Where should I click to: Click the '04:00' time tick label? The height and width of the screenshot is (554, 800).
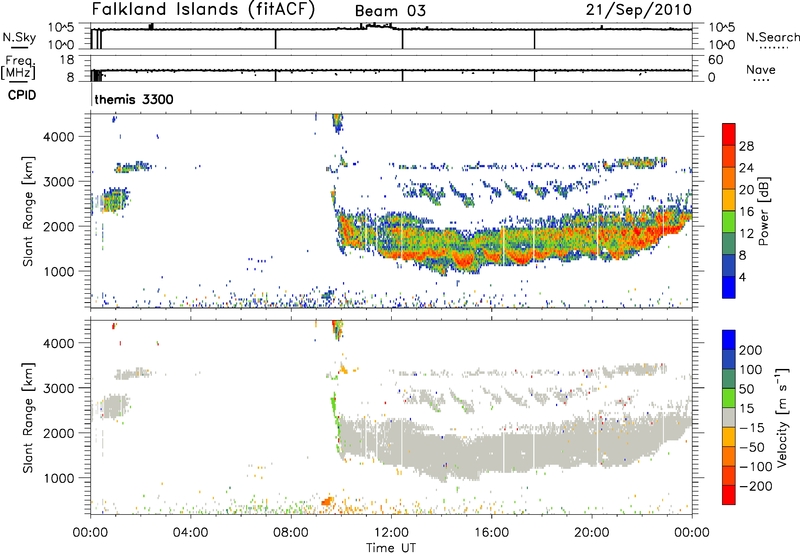coord(190,533)
